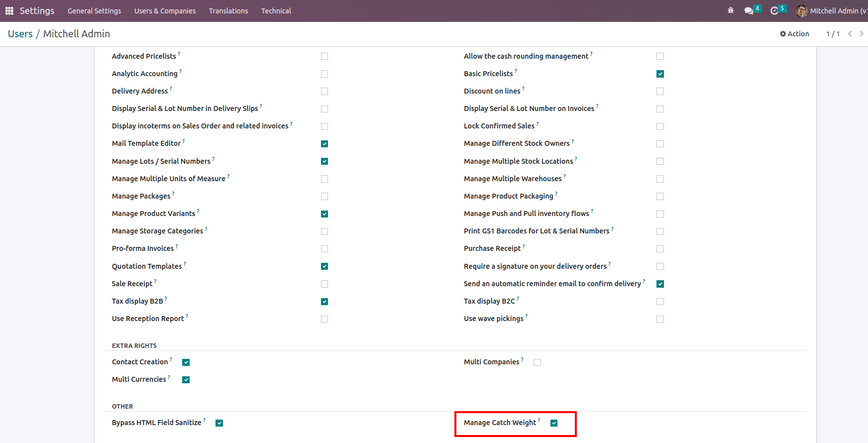The image size is (868, 443).
Task: Enable Advanced Pricelists checkbox
Action: click(325, 56)
